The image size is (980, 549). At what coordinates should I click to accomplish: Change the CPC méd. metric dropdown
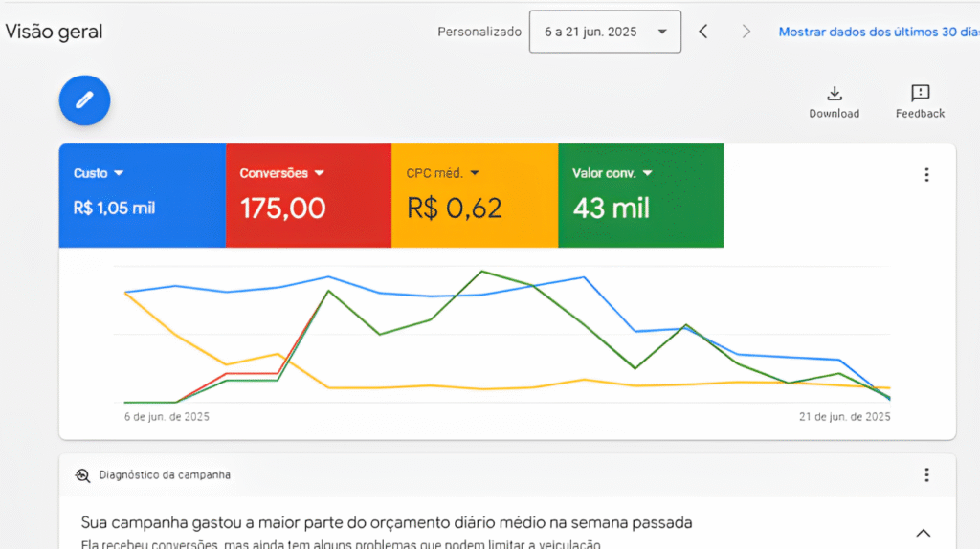coord(442,173)
